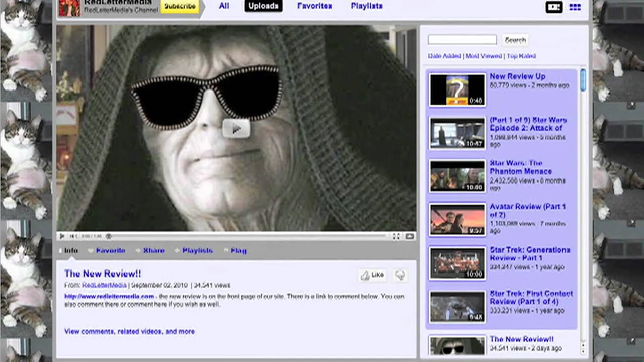The width and height of the screenshot is (644, 362).
Task: Sort videos by Date Added
Action: pos(444,56)
